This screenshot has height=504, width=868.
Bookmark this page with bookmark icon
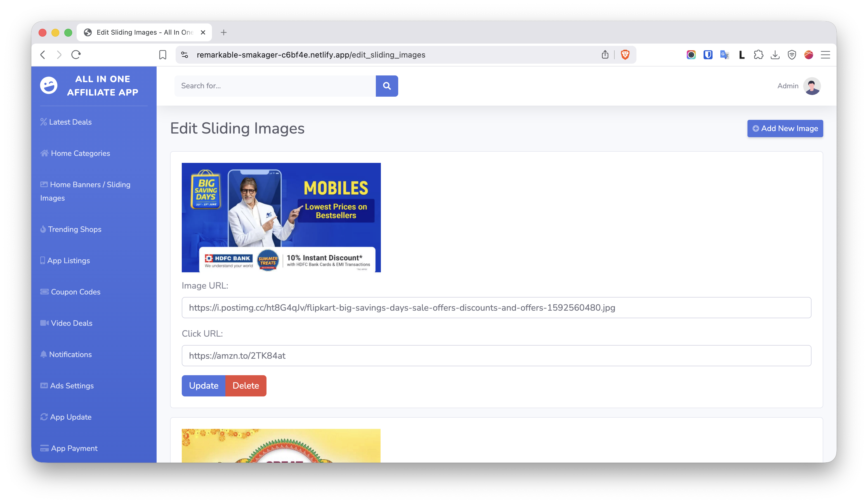click(162, 55)
